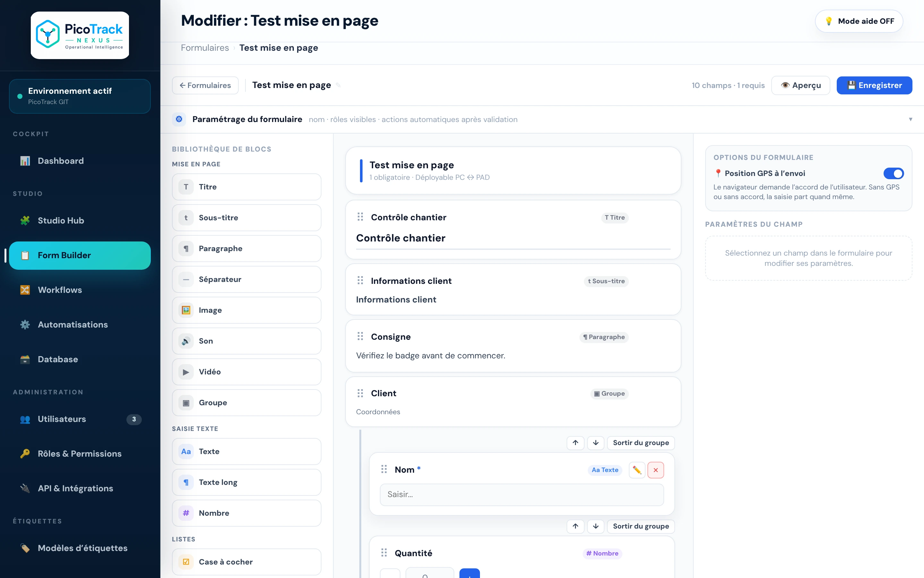Add an Image block
The image size is (924, 578).
[247, 311]
